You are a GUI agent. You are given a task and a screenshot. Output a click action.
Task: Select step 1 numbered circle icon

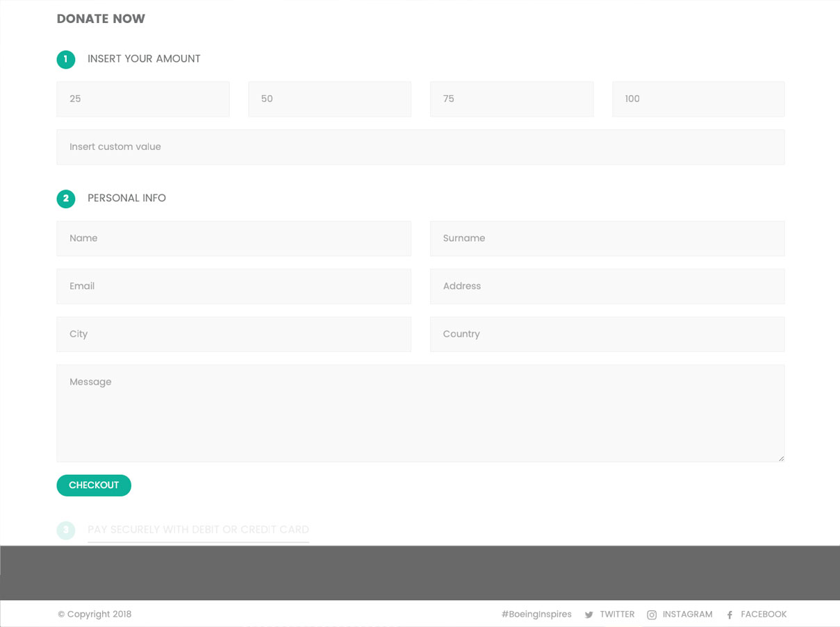pyautogui.click(x=65, y=60)
